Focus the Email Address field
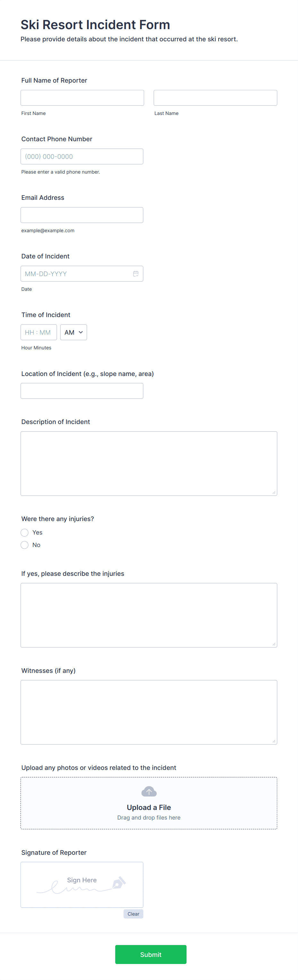298x980 pixels. [82, 215]
